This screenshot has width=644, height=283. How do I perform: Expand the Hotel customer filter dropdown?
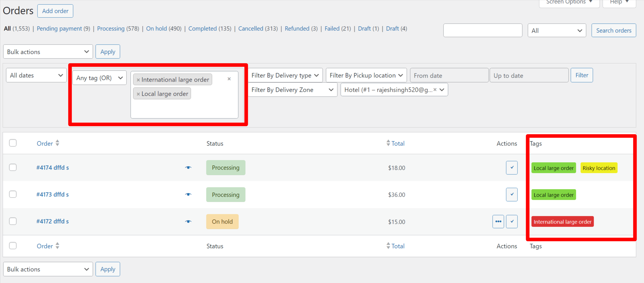point(442,90)
